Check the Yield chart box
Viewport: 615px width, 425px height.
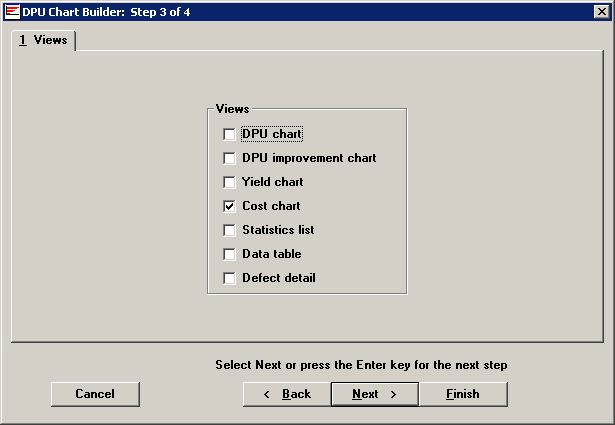[x=230, y=182]
